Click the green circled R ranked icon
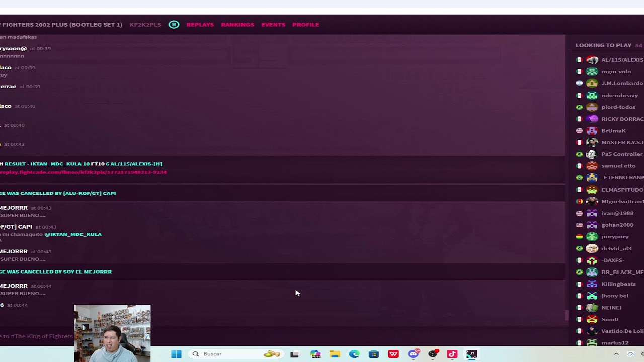644x362 pixels. tap(174, 25)
